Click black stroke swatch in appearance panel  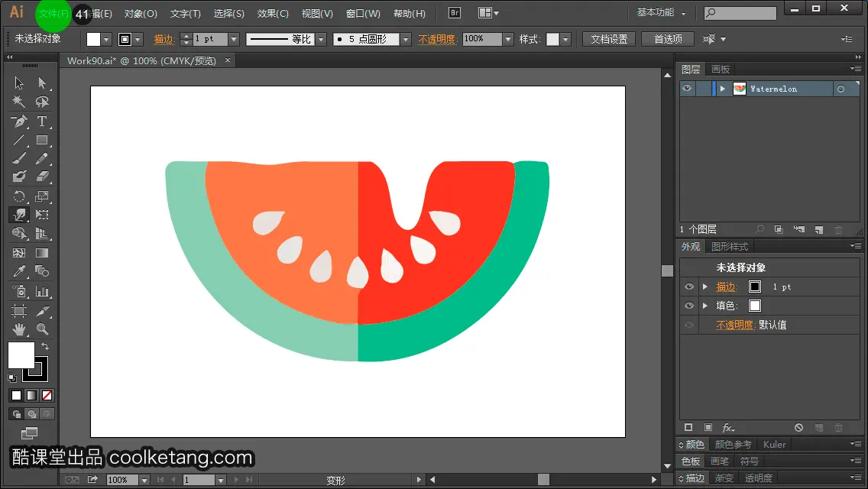(754, 287)
